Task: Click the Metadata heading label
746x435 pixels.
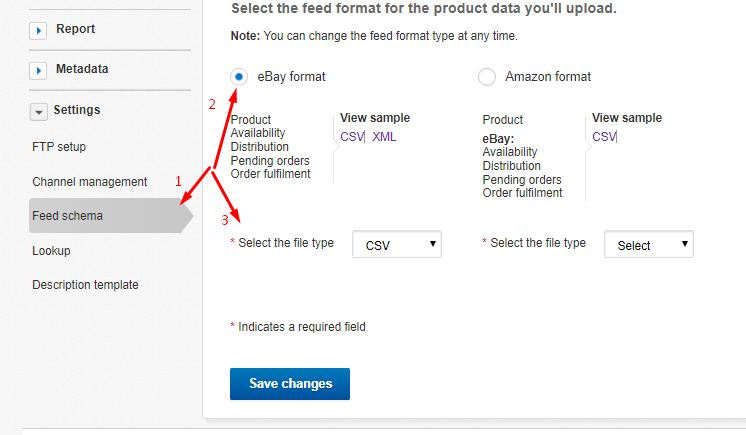Action: tap(82, 69)
